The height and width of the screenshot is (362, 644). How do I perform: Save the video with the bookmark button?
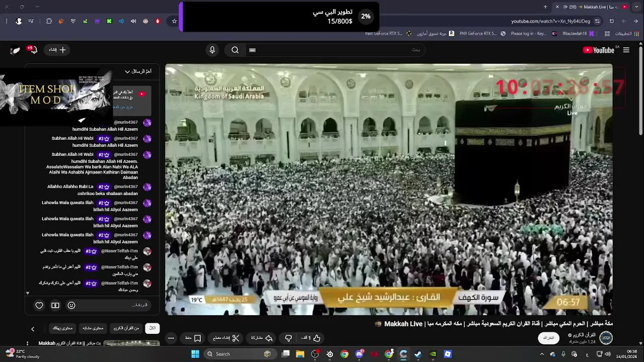[193, 338]
